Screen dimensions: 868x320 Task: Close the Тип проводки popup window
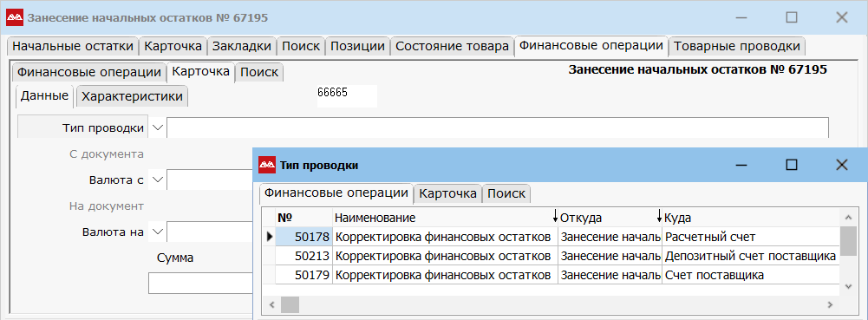point(841,165)
